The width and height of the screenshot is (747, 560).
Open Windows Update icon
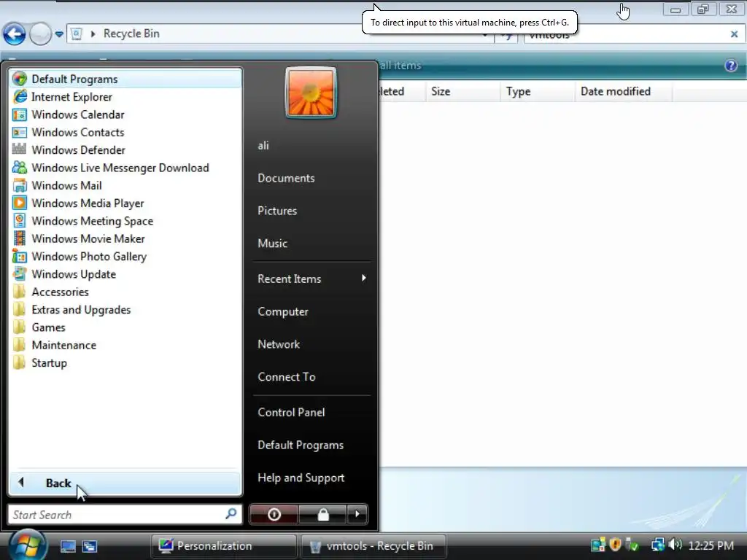click(20, 274)
